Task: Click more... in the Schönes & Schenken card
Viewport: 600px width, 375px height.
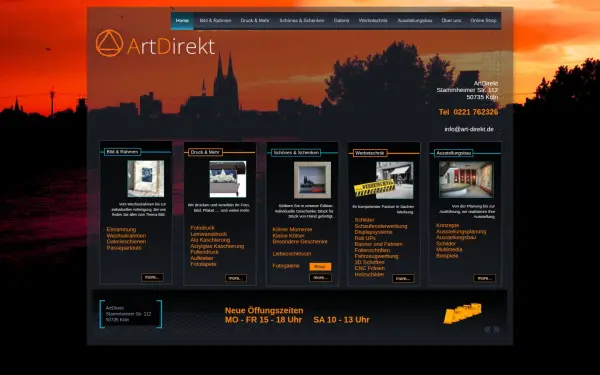Action: 320,278
